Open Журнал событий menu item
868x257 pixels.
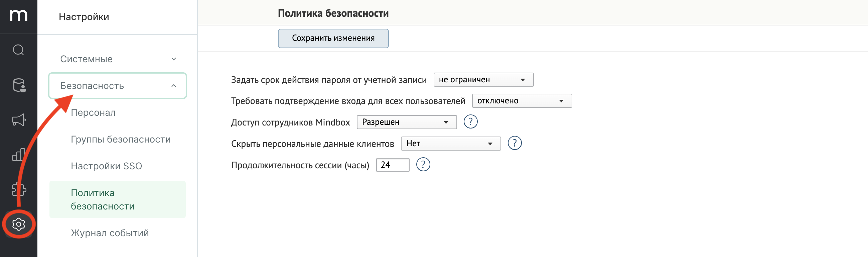point(110,233)
